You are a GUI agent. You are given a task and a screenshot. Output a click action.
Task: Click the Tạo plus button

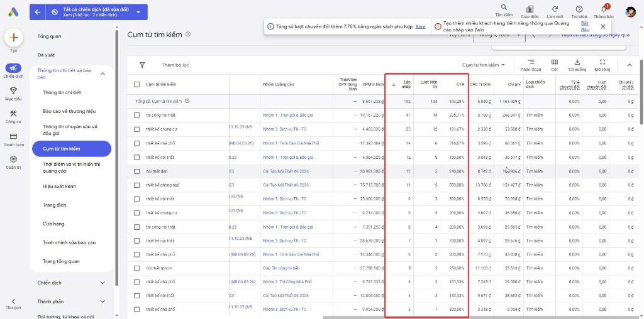click(x=14, y=38)
